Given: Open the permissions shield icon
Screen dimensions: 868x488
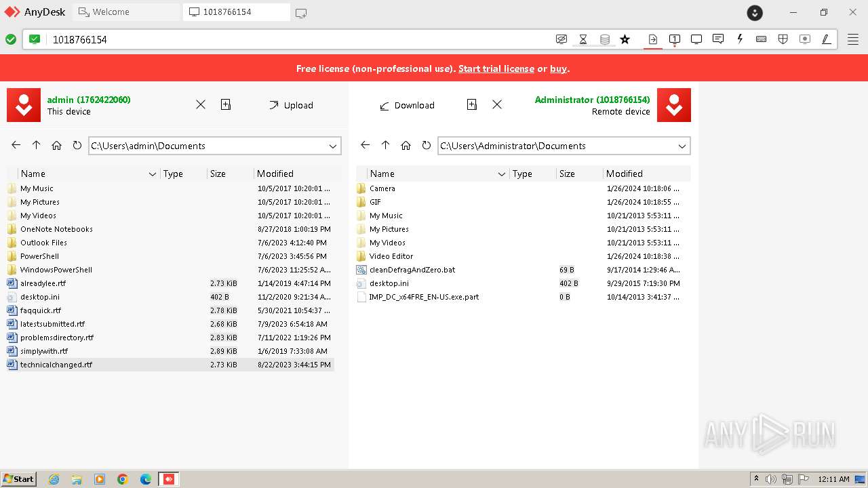Looking at the screenshot, I should point(783,39).
